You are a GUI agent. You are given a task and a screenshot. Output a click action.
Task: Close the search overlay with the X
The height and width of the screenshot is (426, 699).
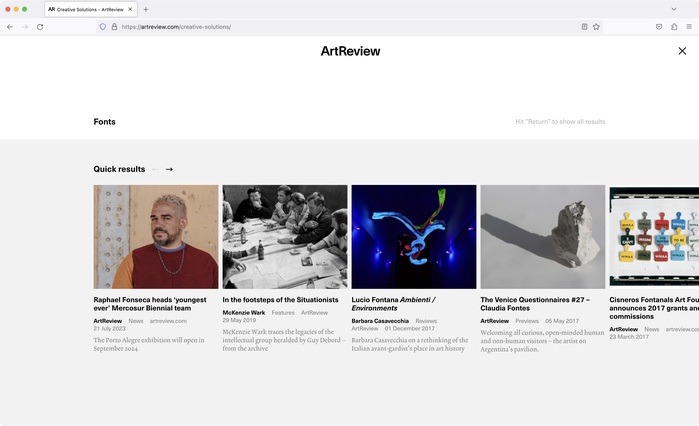point(682,51)
